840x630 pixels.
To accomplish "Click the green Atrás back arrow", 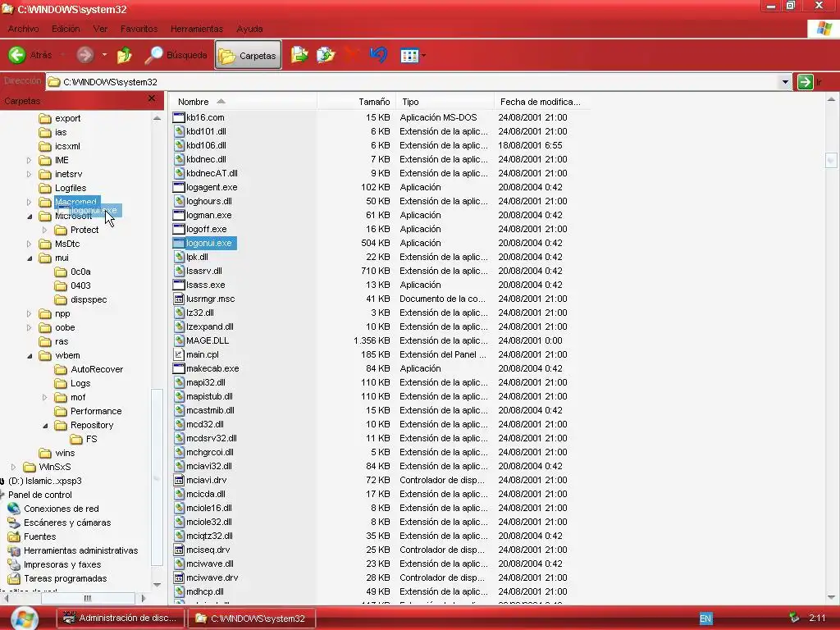I will pos(17,55).
